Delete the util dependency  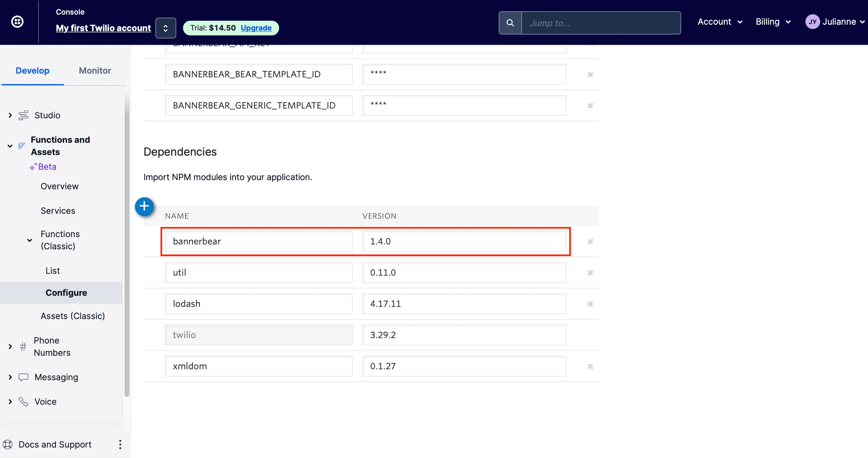pyautogui.click(x=590, y=273)
